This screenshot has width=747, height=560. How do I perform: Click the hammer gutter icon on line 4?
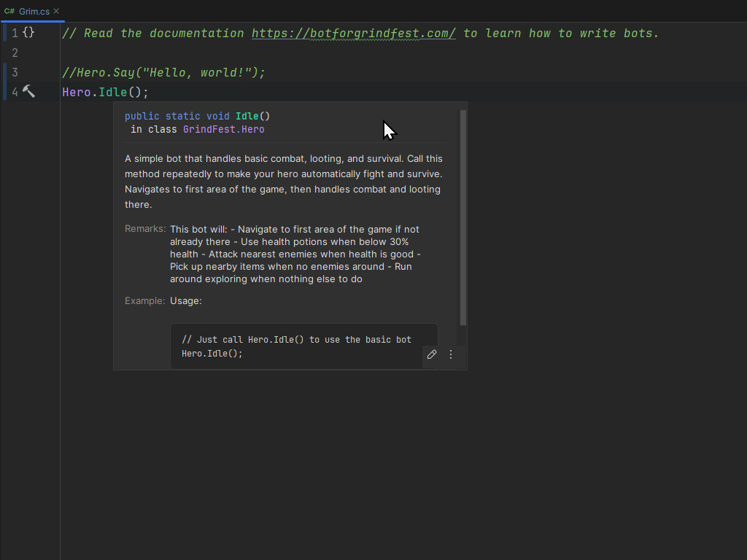pos(28,90)
